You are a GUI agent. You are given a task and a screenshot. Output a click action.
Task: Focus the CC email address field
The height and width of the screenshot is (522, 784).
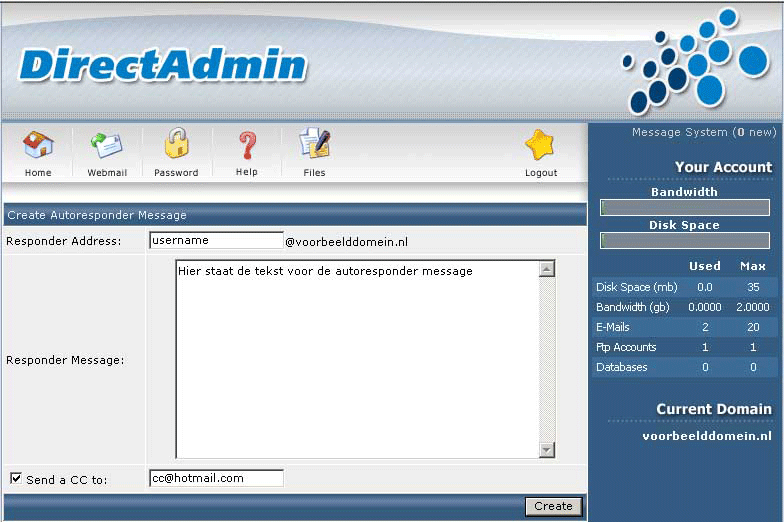(x=216, y=478)
